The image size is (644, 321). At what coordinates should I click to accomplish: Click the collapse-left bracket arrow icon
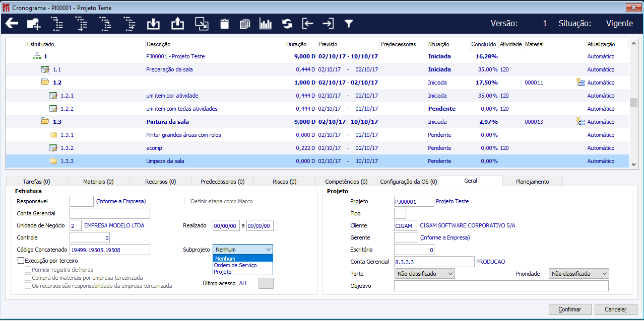(307, 24)
